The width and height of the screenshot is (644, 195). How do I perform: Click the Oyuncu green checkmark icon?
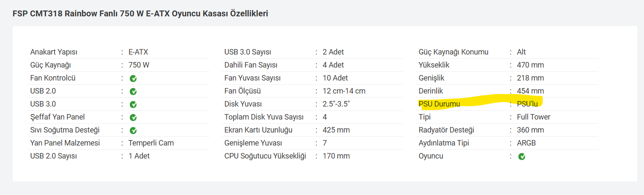[522, 156]
